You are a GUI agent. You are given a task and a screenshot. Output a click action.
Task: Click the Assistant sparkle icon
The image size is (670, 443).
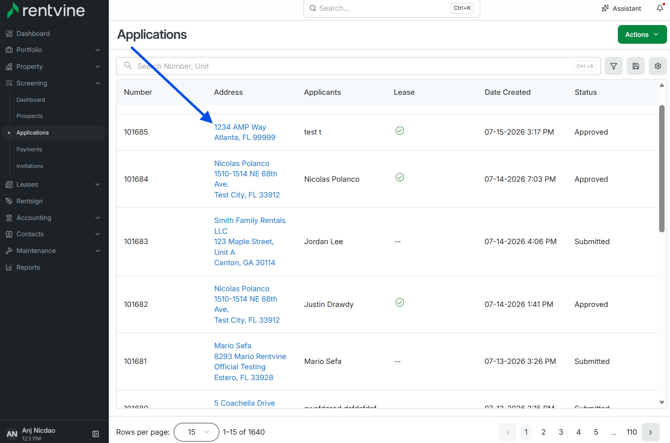coord(605,8)
